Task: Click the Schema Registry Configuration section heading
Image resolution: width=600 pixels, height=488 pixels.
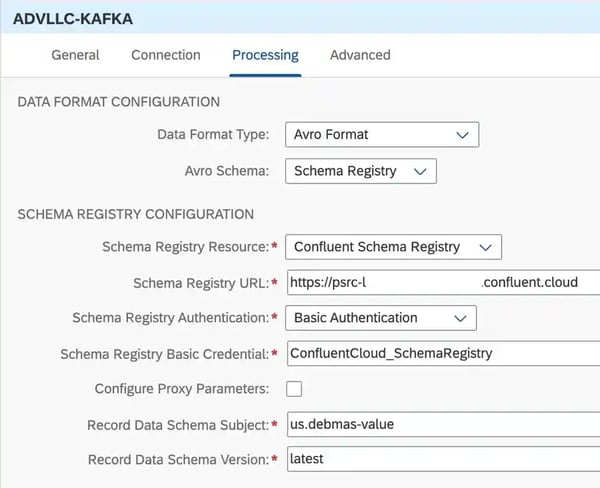Action: (136, 214)
